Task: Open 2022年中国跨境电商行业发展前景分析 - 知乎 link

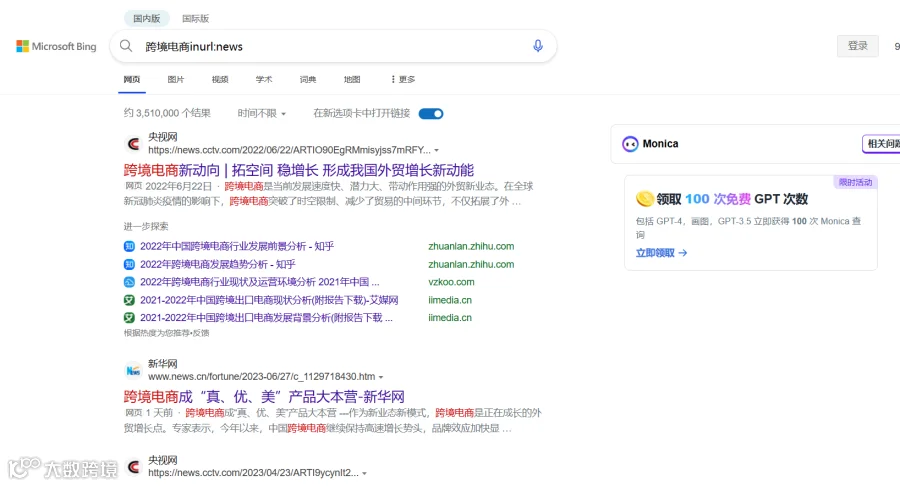Action: (237, 246)
